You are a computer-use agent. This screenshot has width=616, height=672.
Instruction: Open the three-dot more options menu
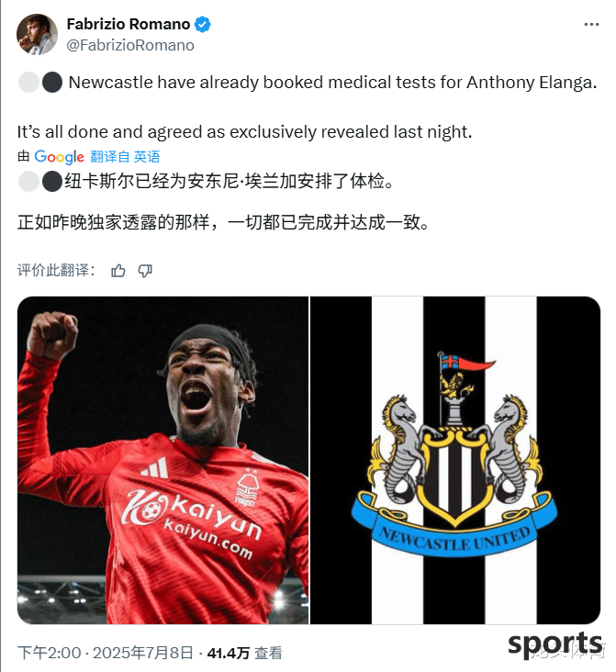(x=591, y=25)
